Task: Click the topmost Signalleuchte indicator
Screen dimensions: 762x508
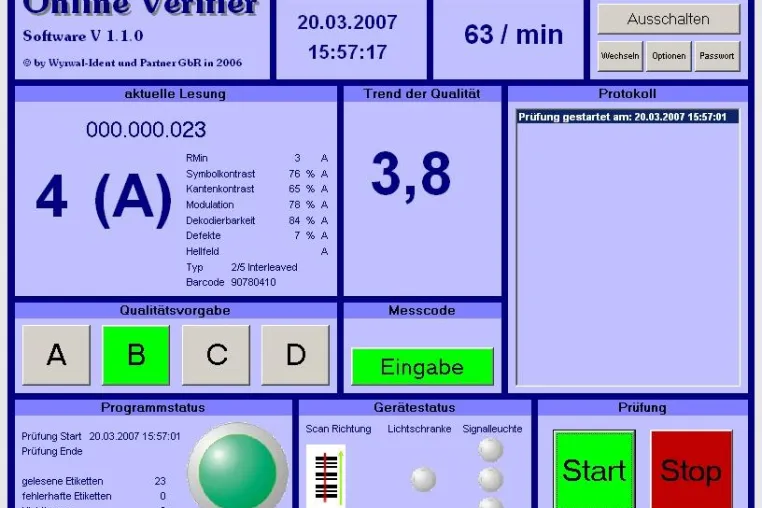Action: coord(490,450)
